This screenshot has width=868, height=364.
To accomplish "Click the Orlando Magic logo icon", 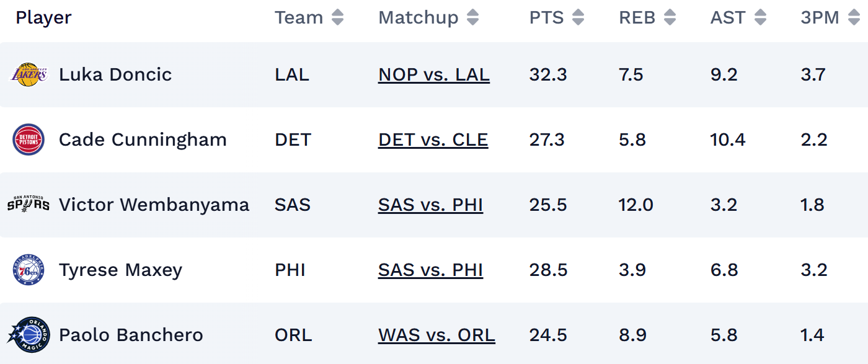I will pyautogui.click(x=29, y=335).
